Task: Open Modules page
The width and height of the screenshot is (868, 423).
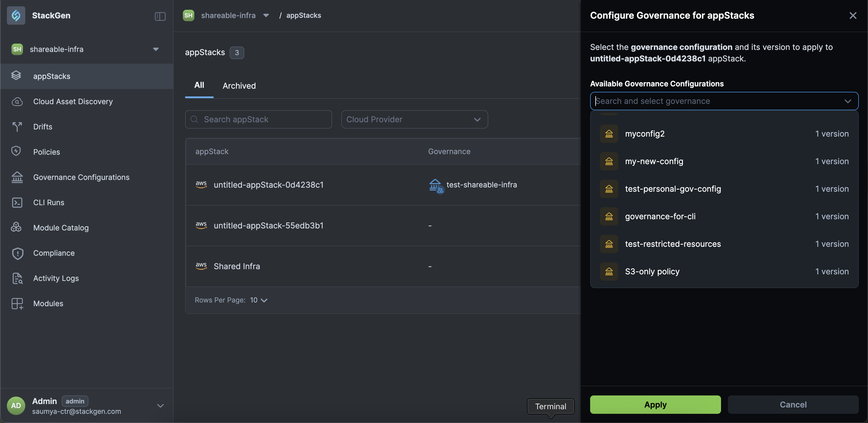Action: (x=87, y=303)
